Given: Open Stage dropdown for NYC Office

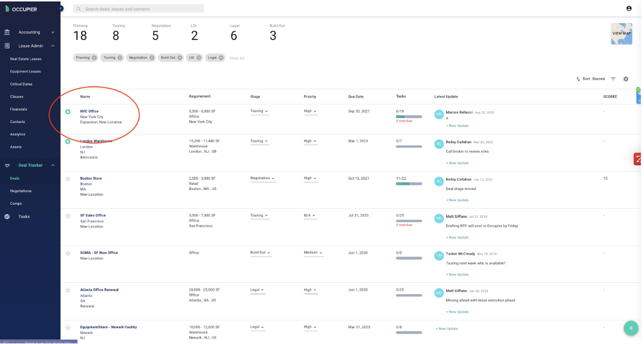Looking at the screenshot, I should [x=259, y=111].
